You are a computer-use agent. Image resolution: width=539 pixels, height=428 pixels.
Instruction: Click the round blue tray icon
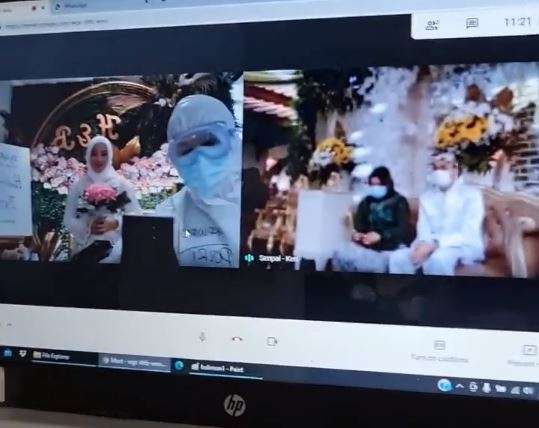444,385
